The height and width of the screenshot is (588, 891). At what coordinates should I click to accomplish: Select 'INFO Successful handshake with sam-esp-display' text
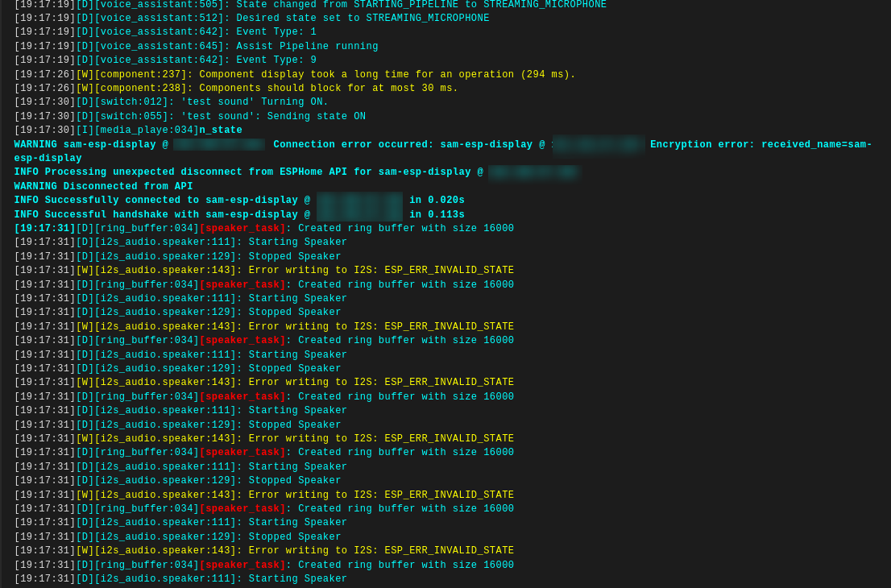coord(155,215)
